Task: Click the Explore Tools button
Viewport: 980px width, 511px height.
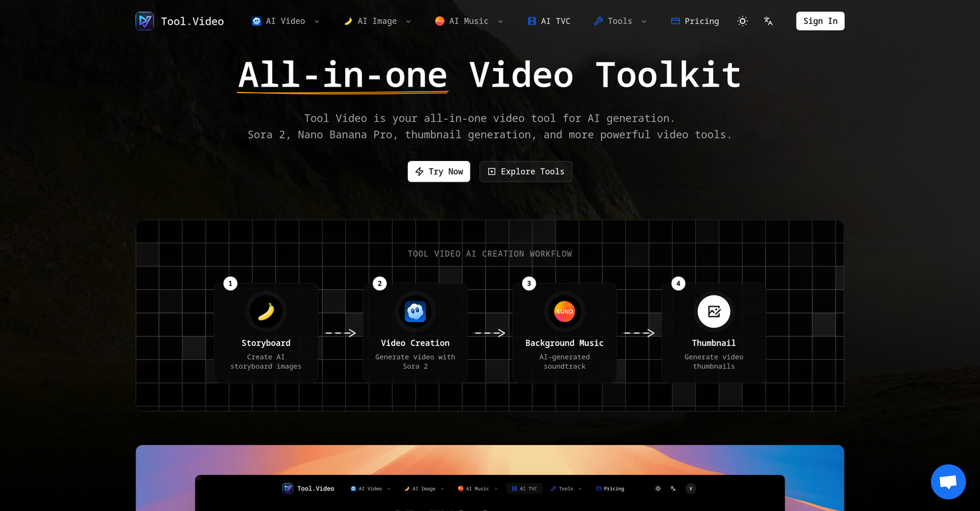Action: (526, 171)
